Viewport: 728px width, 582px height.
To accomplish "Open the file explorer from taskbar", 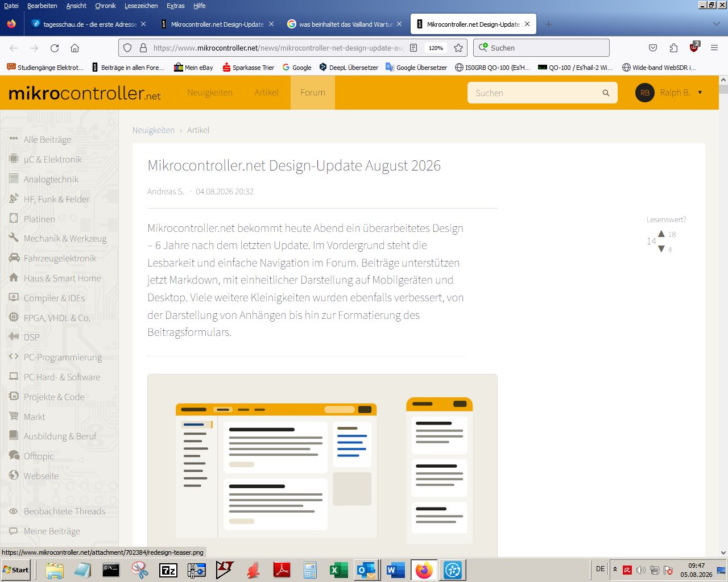I will tap(55, 570).
